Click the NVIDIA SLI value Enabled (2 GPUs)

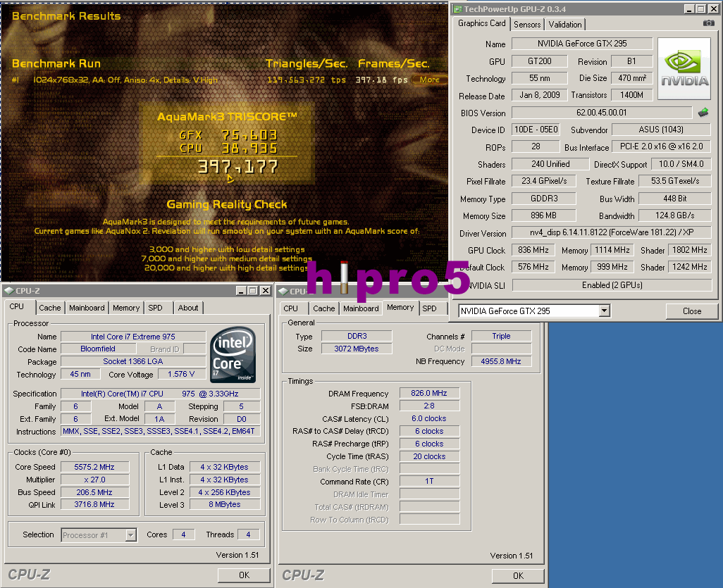[612, 285]
